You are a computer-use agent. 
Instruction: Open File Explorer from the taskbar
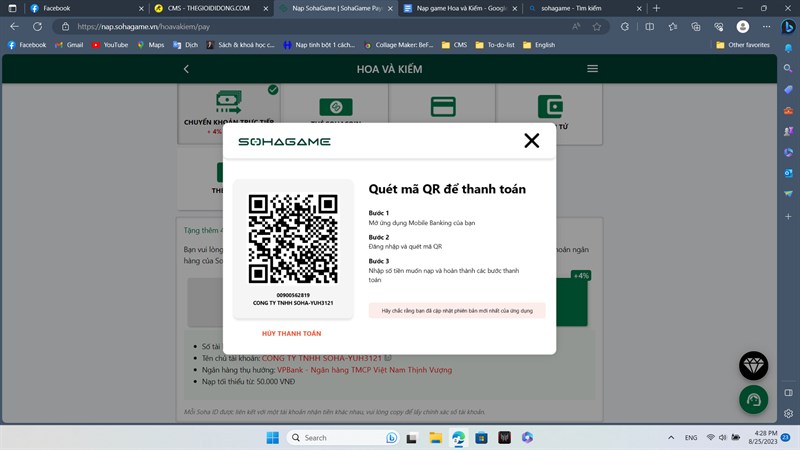pos(435,438)
